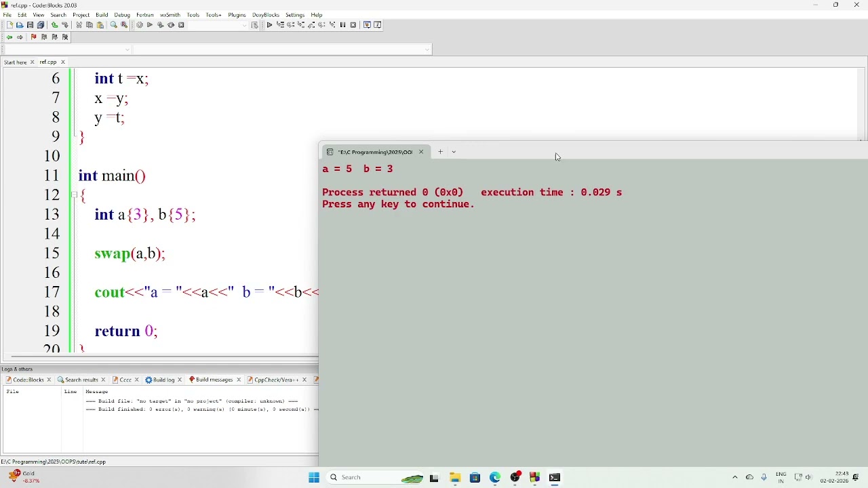Open the Gold stock widget
Image resolution: width=868 pixels, height=488 pixels.
tap(24, 479)
